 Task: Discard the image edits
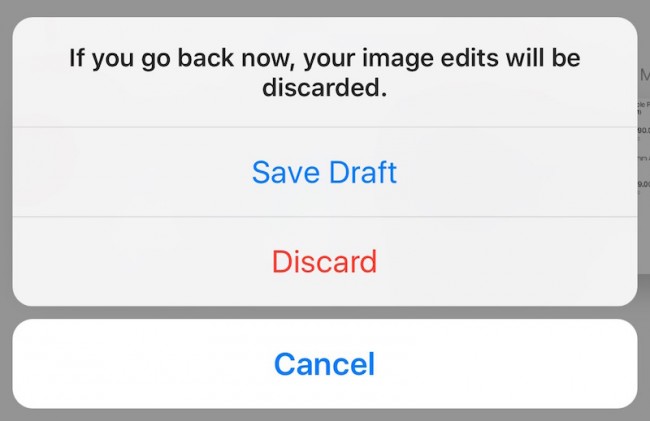click(325, 261)
